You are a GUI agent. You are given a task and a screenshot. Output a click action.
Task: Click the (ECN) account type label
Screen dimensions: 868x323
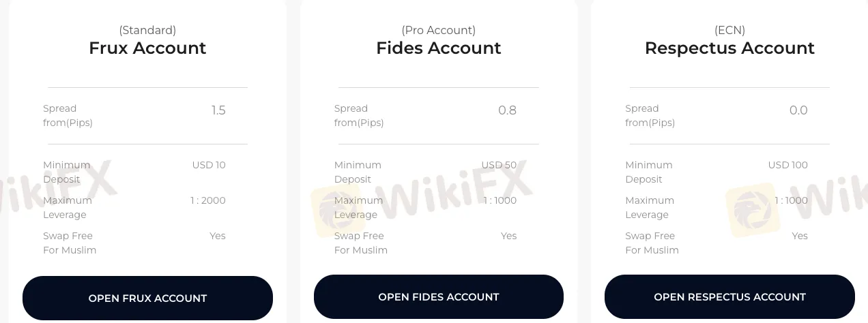click(x=729, y=30)
